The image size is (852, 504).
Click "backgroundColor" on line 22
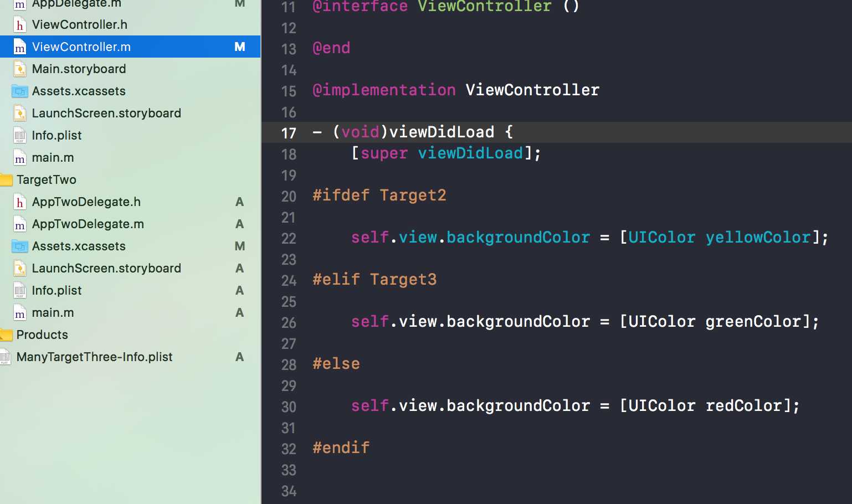(518, 237)
